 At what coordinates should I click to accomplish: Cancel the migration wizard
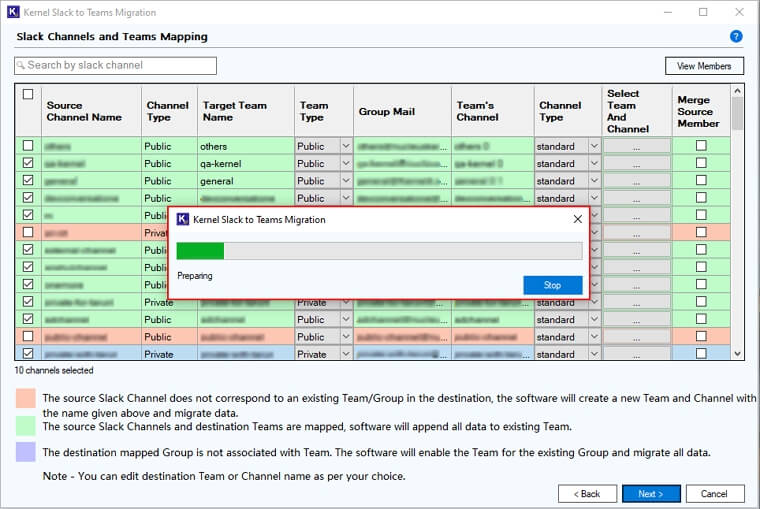coord(714,493)
